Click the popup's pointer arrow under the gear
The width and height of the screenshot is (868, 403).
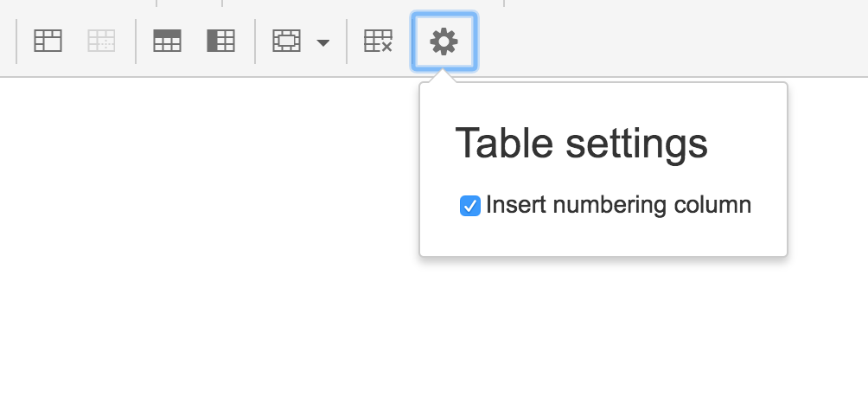(x=443, y=76)
